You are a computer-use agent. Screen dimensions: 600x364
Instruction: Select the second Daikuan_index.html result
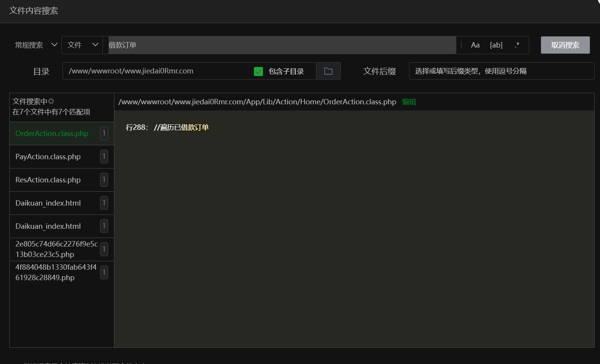(x=48, y=226)
